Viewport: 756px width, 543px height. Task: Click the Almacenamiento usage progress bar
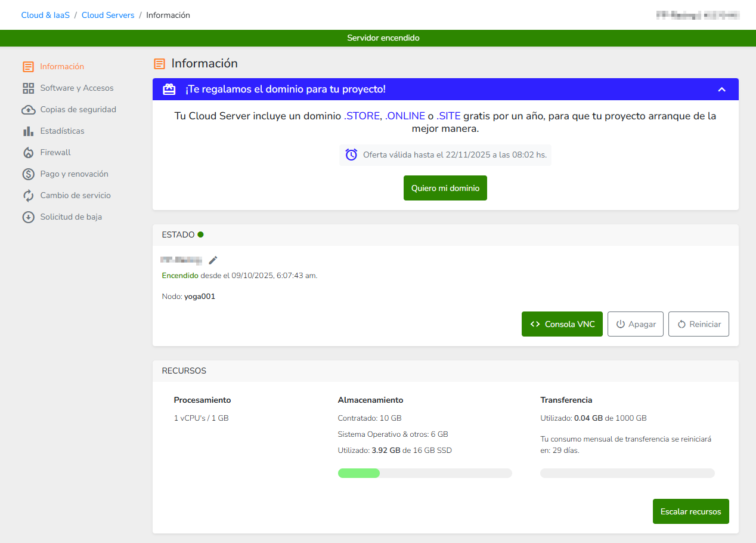click(425, 473)
